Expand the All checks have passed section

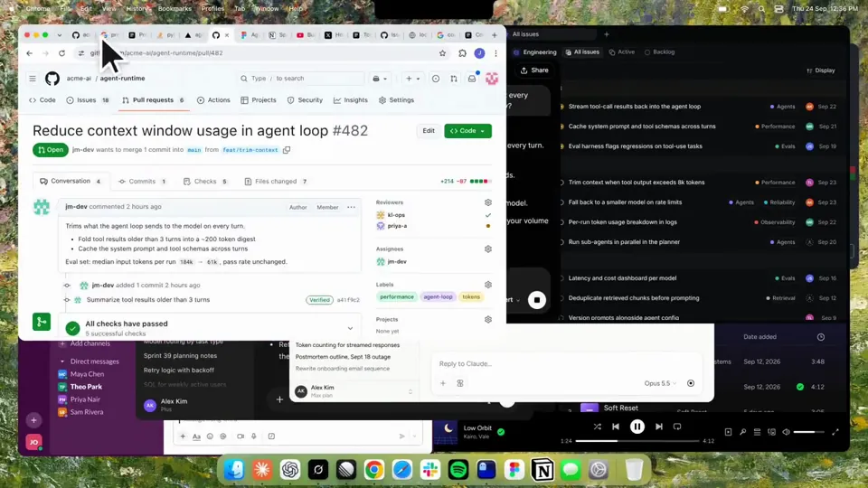tap(350, 328)
